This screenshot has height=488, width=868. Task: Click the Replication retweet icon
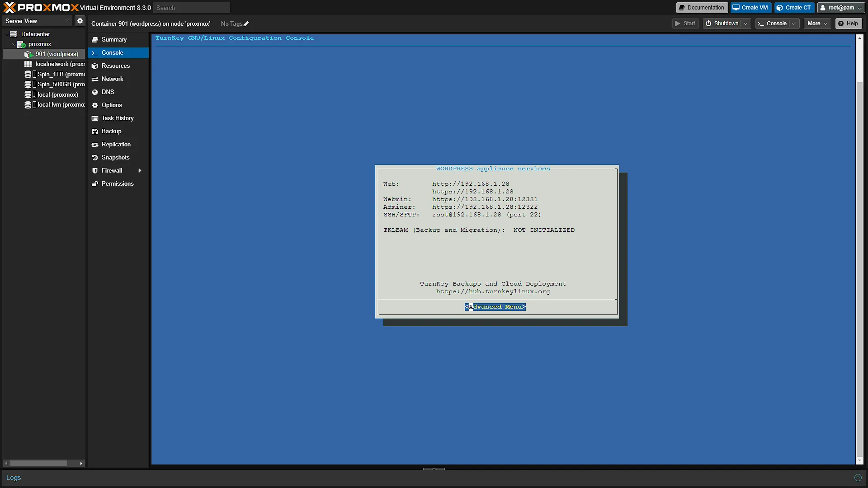tap(95, 145)
